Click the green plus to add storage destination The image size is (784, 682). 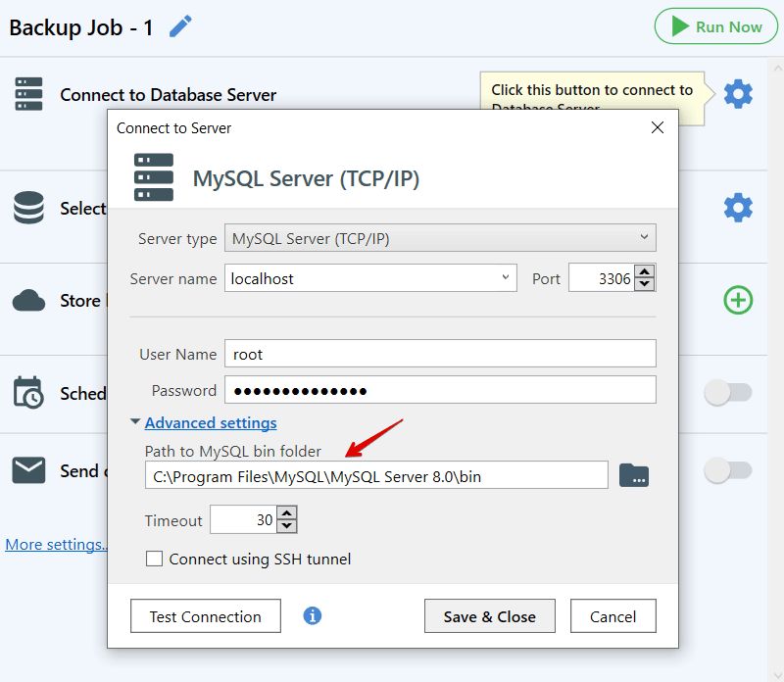738,300
